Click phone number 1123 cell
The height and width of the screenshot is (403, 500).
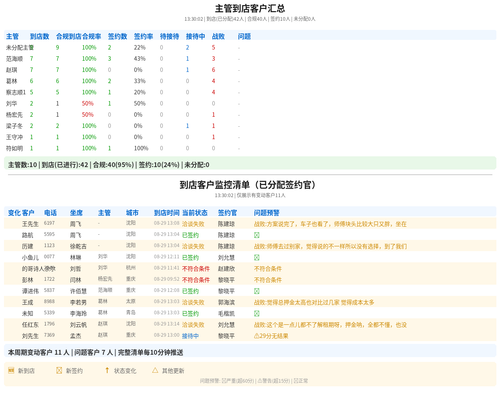(49, 245)
